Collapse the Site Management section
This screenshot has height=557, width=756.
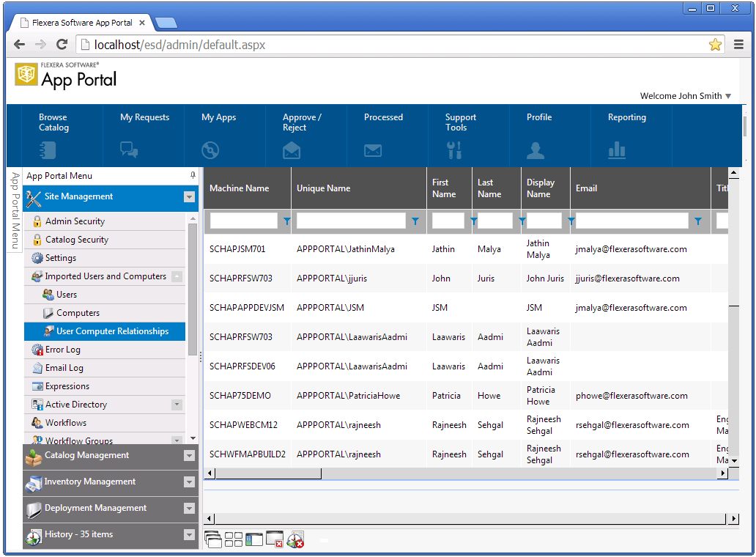[189, 196]
